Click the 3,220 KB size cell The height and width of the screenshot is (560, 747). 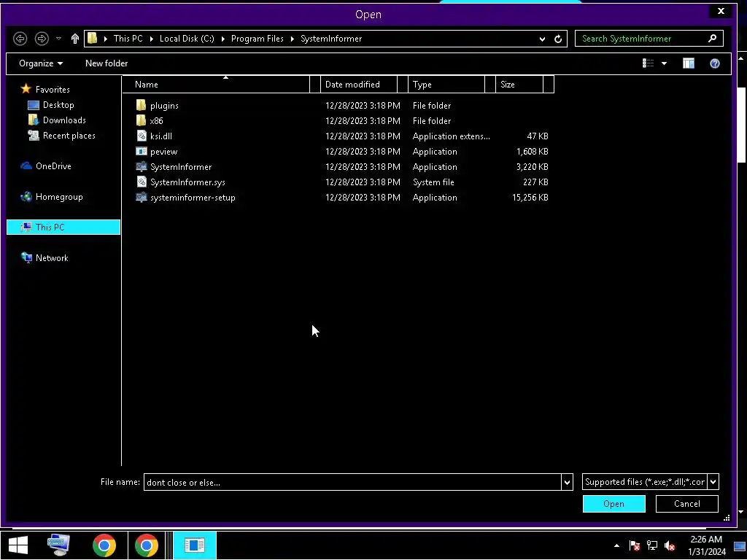pyautogui.click(x=532, y=167)
